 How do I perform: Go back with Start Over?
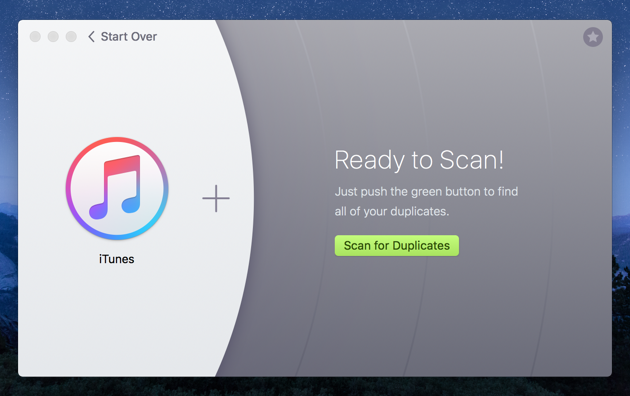pos(129,37)
